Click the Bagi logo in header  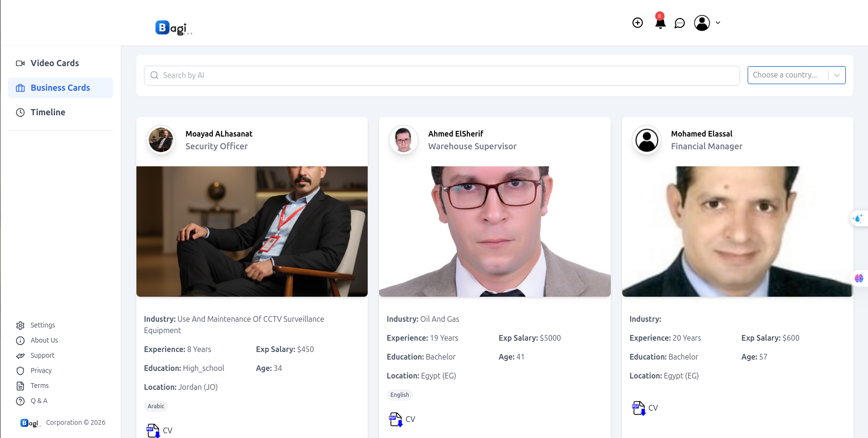[x=173, y=28]
